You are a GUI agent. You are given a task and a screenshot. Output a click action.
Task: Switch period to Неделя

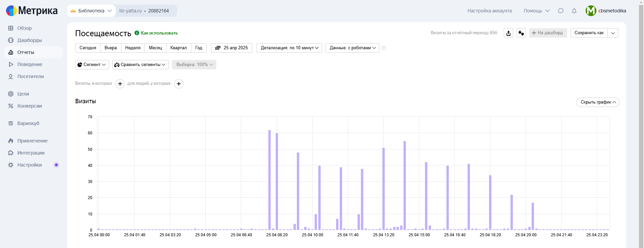tap(133, 48)
